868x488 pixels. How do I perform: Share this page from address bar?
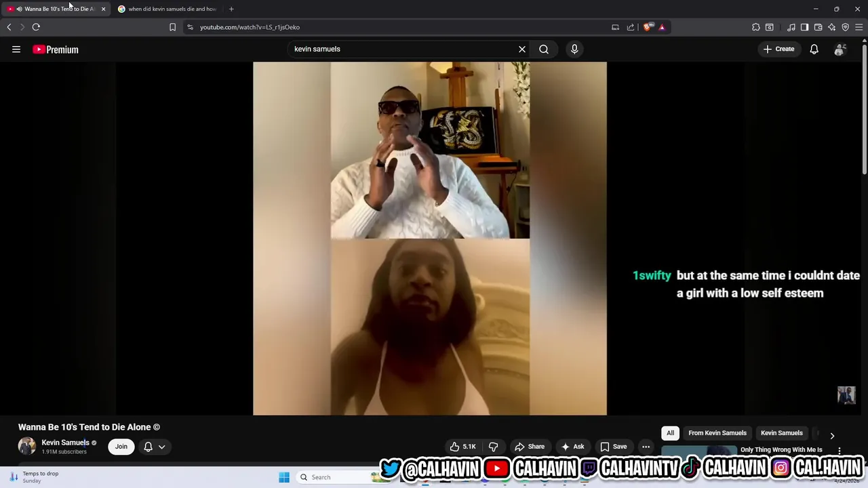tap(631, 27)
